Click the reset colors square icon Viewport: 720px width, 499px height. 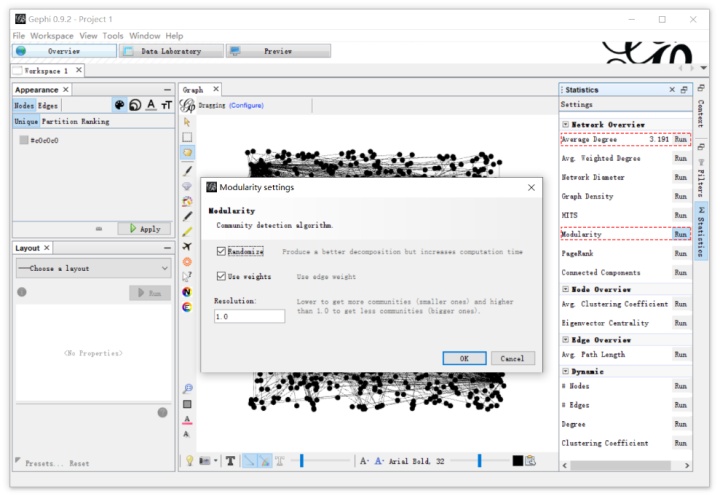pos(187,404)
